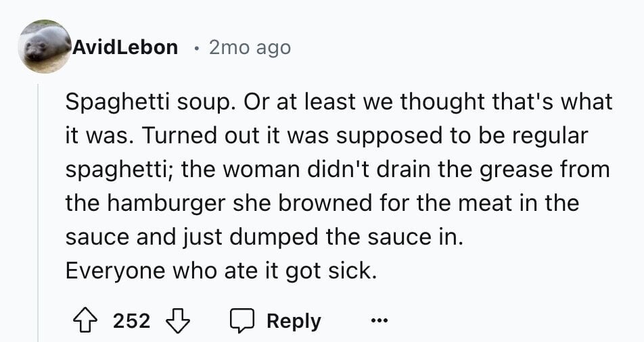644x342 pixels.
Task: Click the "Everyone who ate it got sick." line
Action: coord(221,270)
